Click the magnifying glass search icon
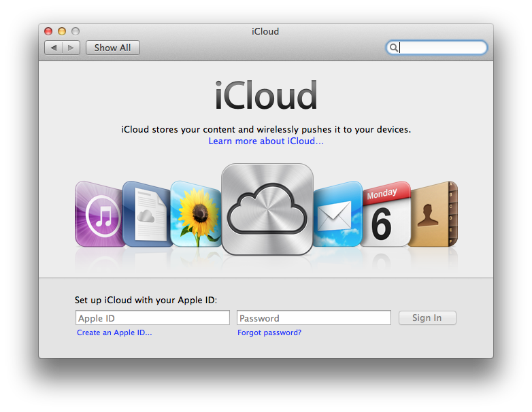532x412 pixels. click(x=394, y=48)
